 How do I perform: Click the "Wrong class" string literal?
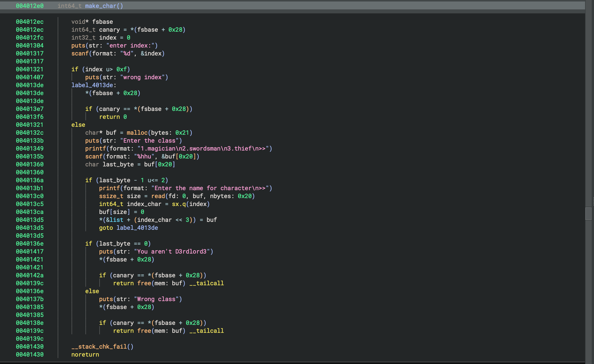[156, 299]
